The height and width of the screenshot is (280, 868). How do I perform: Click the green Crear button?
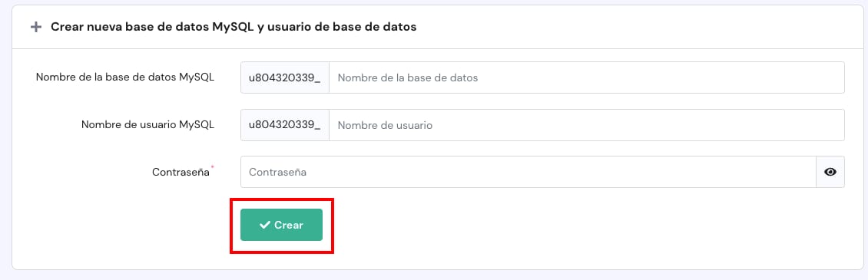(x=281, y=225)
